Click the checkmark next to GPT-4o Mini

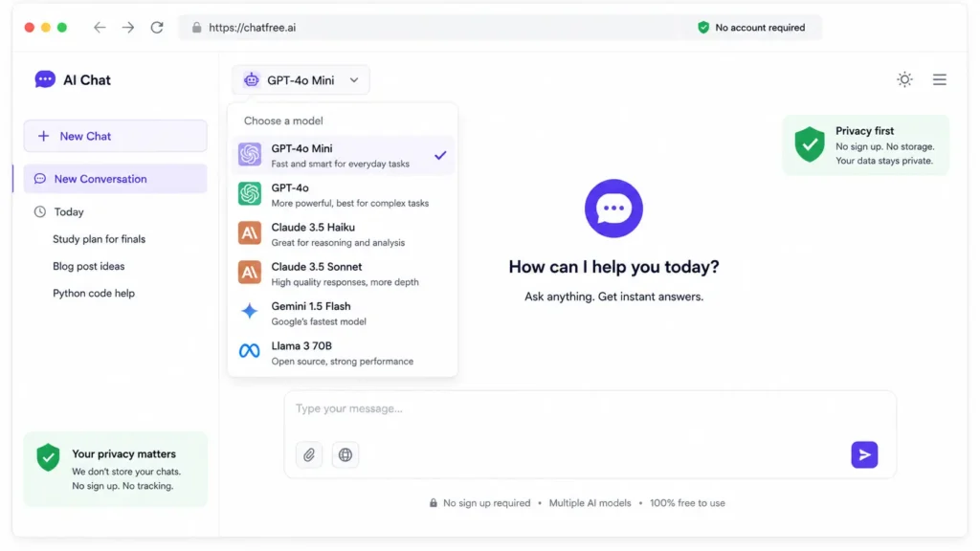[x=440, y=155]
